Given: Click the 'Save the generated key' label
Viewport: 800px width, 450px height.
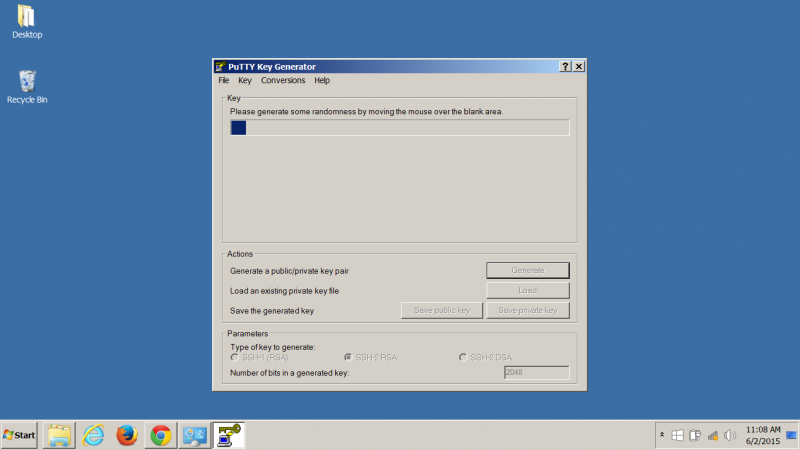Looking at the screenshot, I should (271, 311).
